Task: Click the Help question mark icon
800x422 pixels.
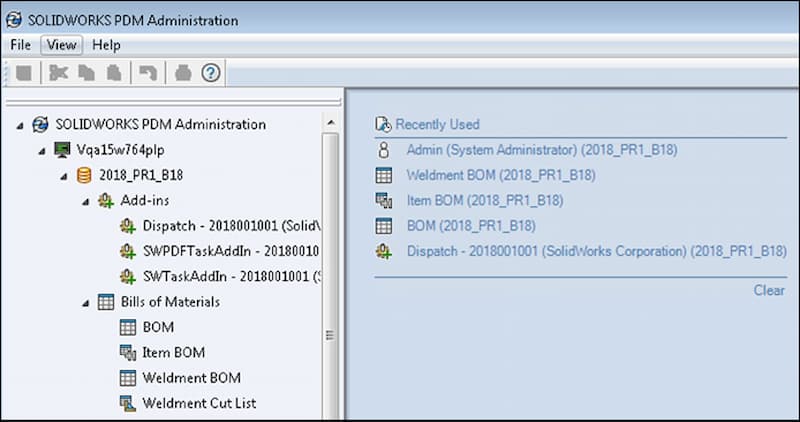Action: click(210, 73)
